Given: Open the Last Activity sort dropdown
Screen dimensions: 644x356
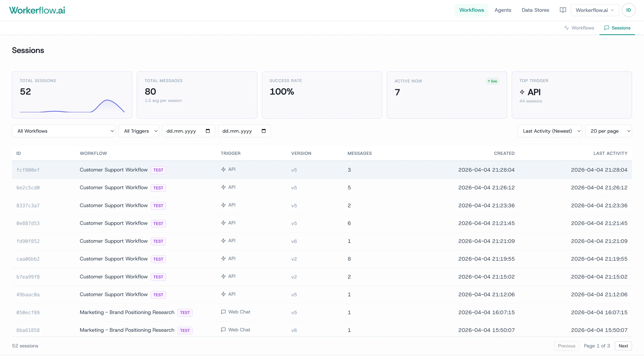Looking at the screenshot, I should [x=550, y=131].
